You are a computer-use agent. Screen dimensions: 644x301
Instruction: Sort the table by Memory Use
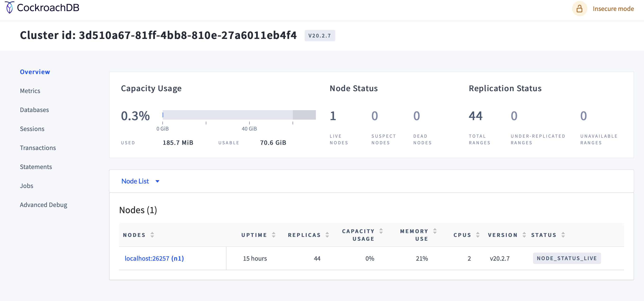coord(435,231)
